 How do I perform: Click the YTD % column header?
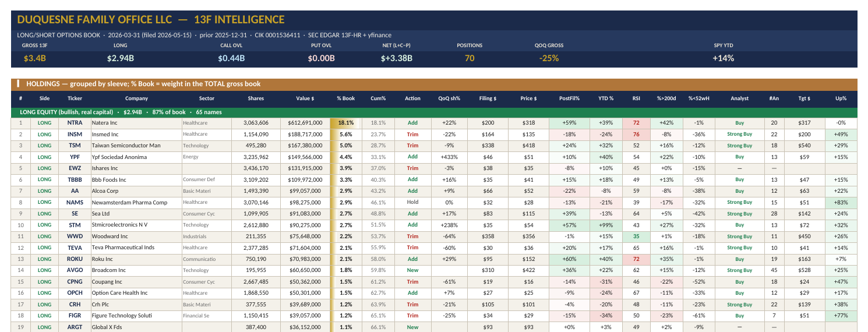(606, 98)
